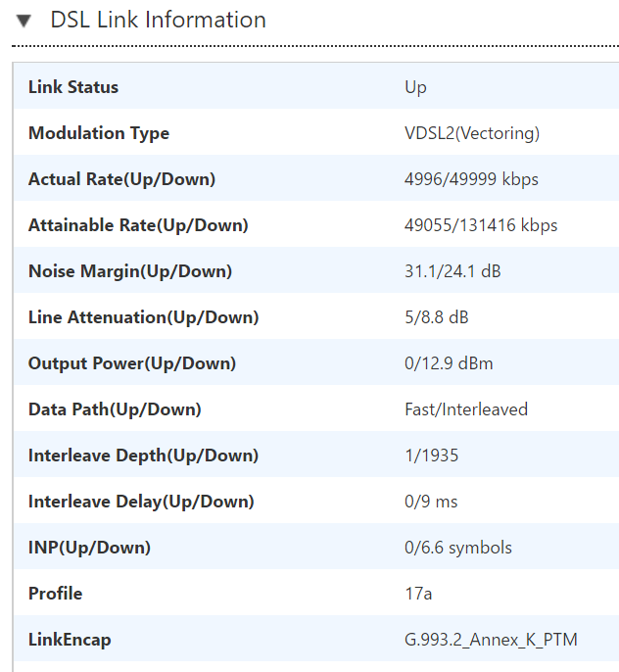Click the Line Attenuation(Up/Down) label
The height and width of the screenshot is (672, 619).
[144, 317]
